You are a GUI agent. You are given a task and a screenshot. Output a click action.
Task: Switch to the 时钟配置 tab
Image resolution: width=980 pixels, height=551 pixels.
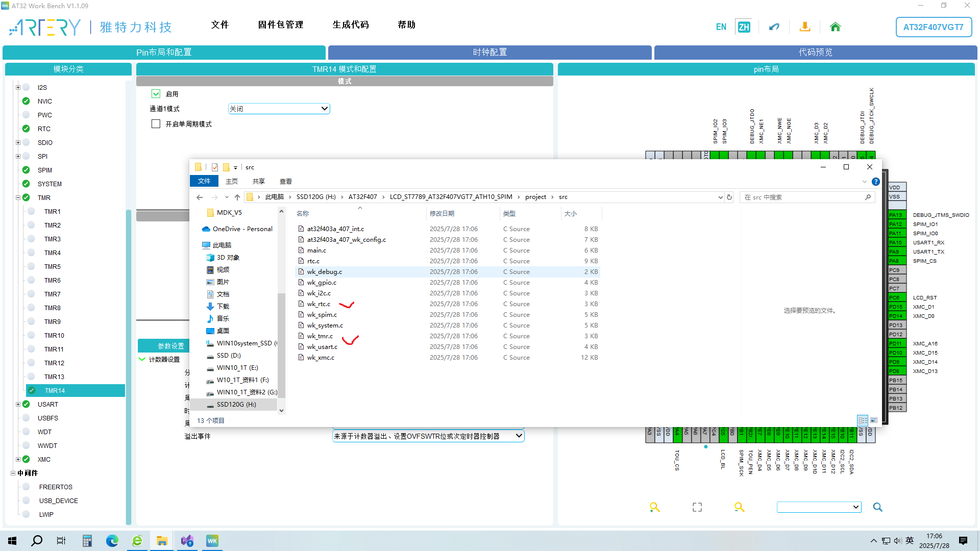click(x=489, y=52)
